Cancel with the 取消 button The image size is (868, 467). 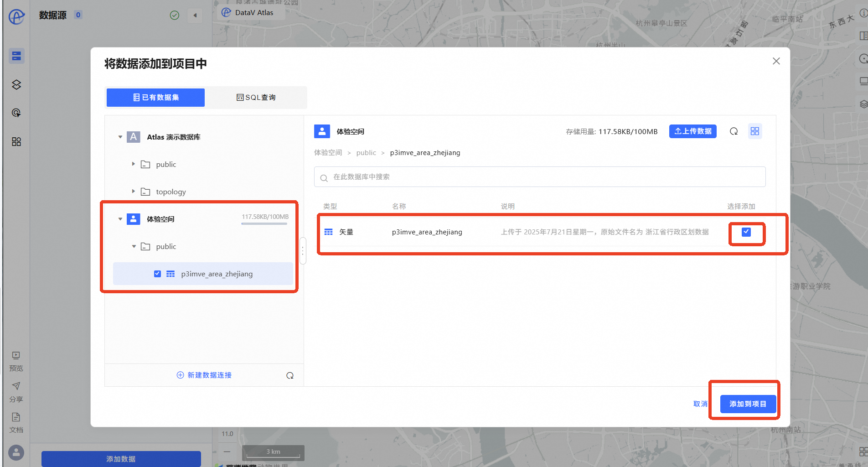pyautogui.click(x=700, y=404)
